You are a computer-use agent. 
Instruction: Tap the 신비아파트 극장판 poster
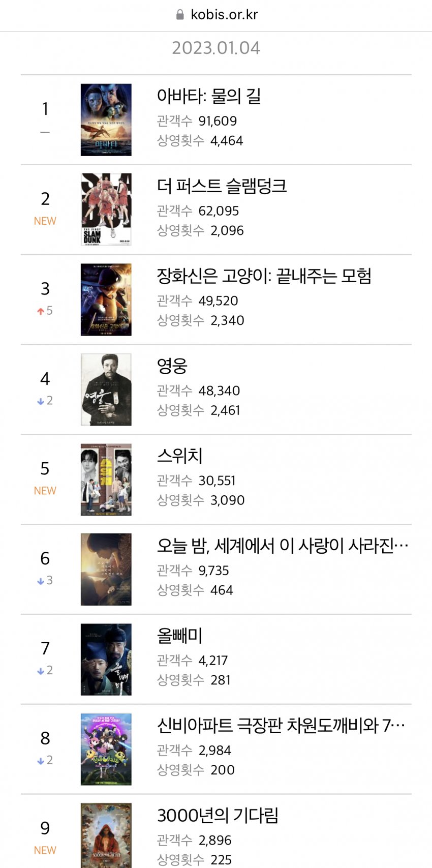point(106,749)
